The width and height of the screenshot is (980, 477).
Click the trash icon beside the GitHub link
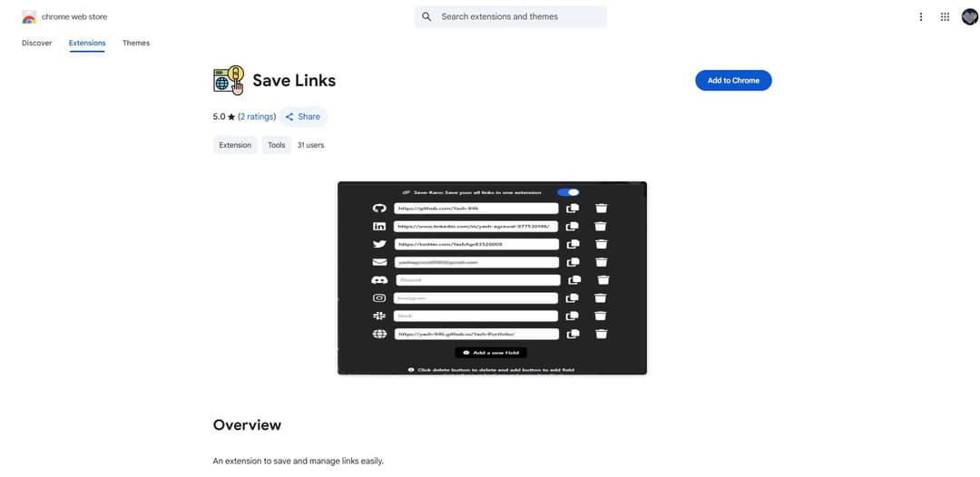[x=601, y=209]
